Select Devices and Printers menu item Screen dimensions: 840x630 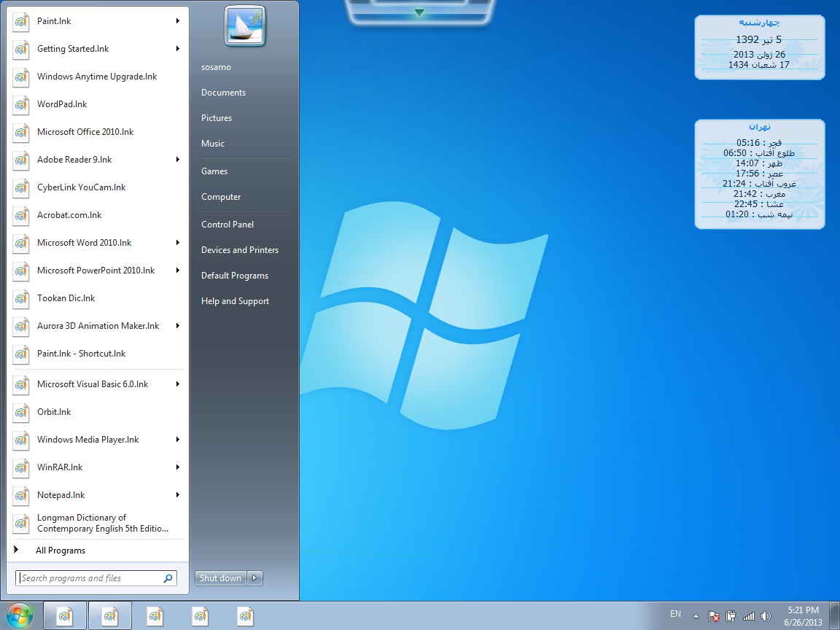click(x=240, y=250)
